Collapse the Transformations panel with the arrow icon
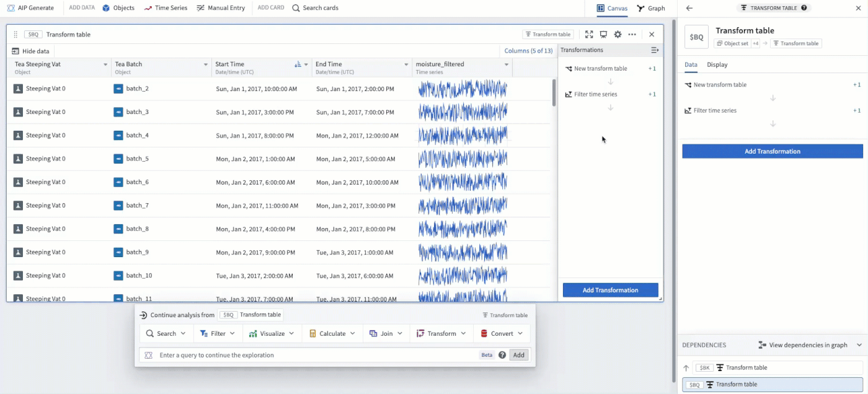The height and width of the screenshot is (394, 868). [x=654, y=50]
